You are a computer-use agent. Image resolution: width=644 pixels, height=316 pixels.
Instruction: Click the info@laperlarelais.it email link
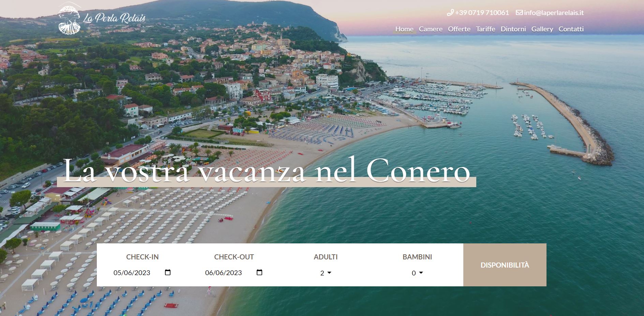point(554,13)
